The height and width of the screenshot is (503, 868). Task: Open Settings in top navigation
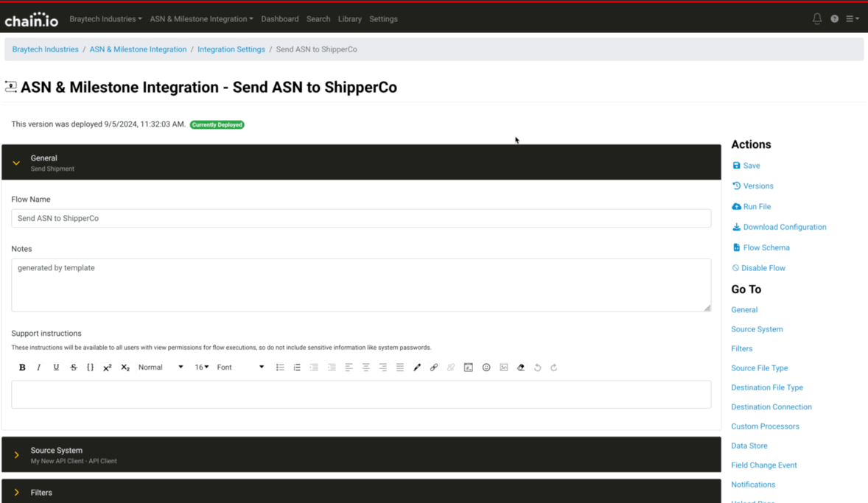pyautogui.click(x=384, y=19)
